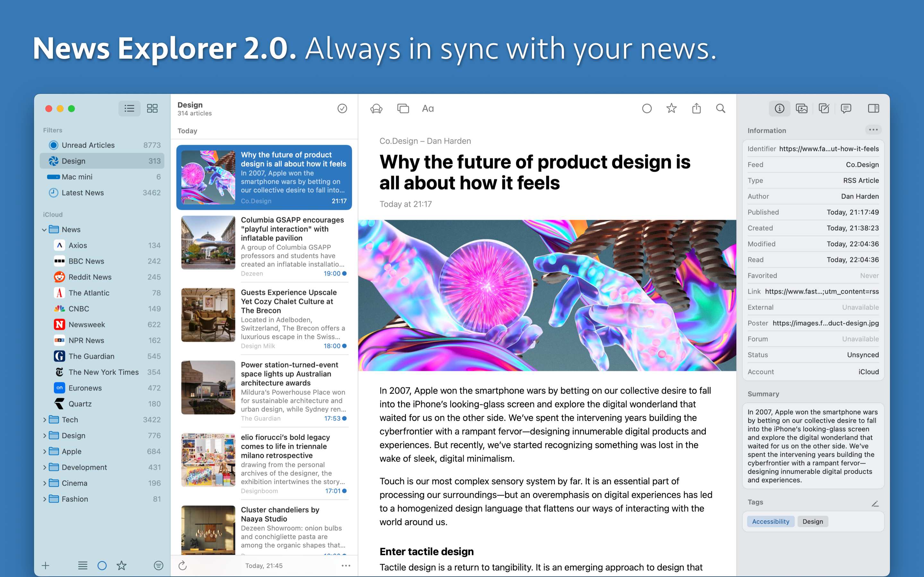This screenshot has width=924, height=577.
Task: Toggle article unread status circle
Action: point(646,109)
